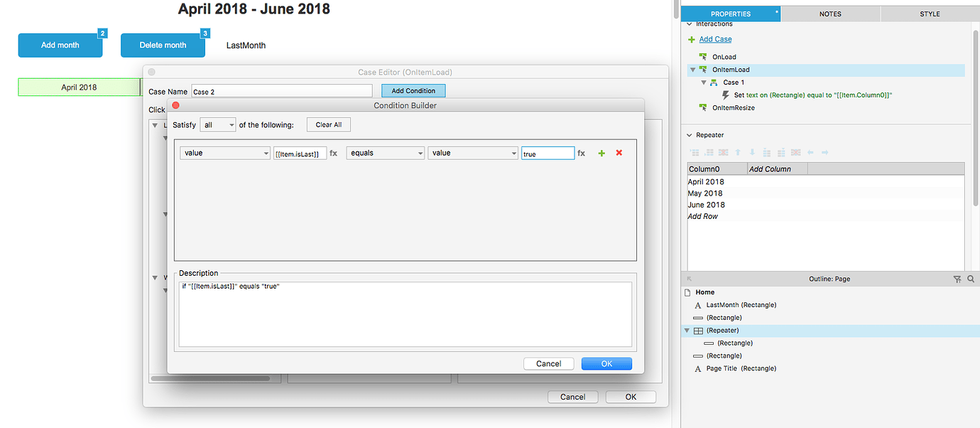Switch to the STYLE tab
The height and width of the screenshot is (428, 980).
click(930, 14)
